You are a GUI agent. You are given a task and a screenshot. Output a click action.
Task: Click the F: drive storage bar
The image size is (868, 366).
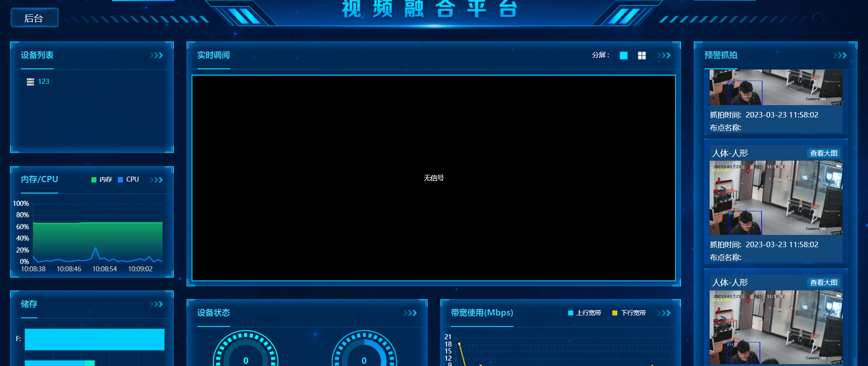click(95, 339)
